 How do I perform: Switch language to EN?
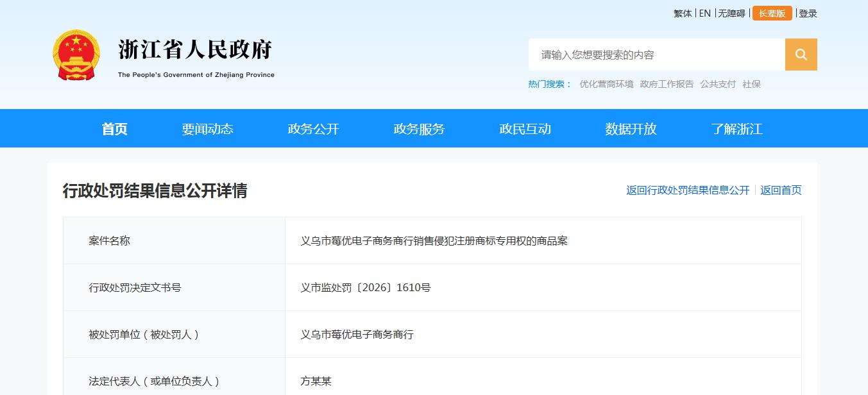pos(705,13)
